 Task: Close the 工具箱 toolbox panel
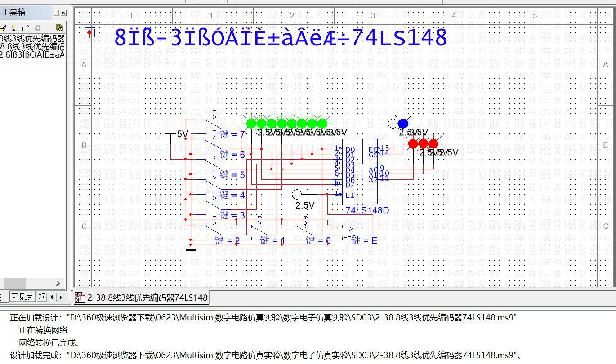click(63, 13)
